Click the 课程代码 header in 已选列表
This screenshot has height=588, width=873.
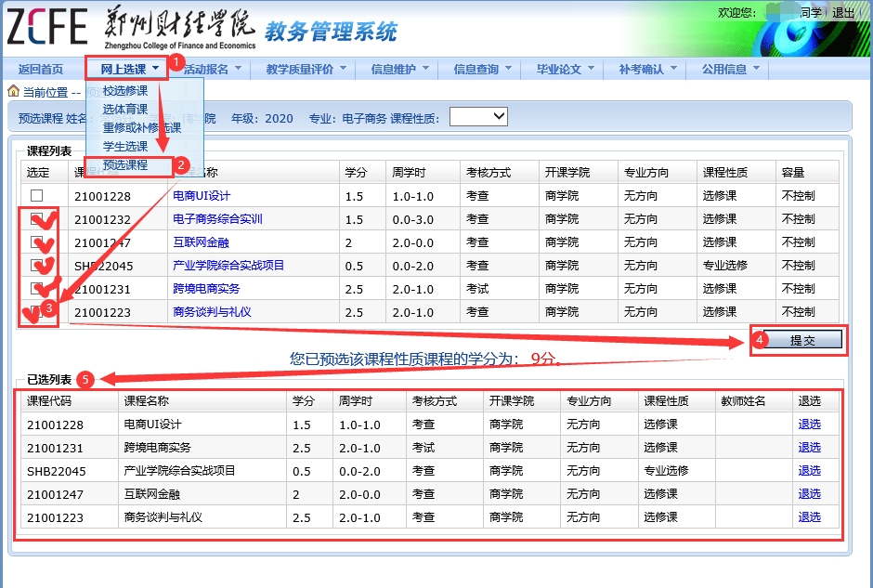pos(49,401)
